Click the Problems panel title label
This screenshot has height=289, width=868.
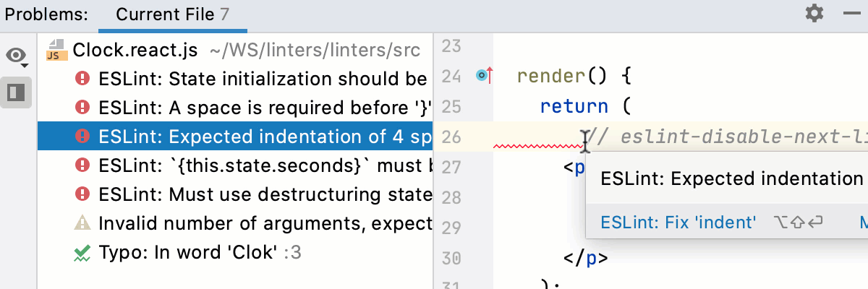pyautogui.click(x=46, y=14)
